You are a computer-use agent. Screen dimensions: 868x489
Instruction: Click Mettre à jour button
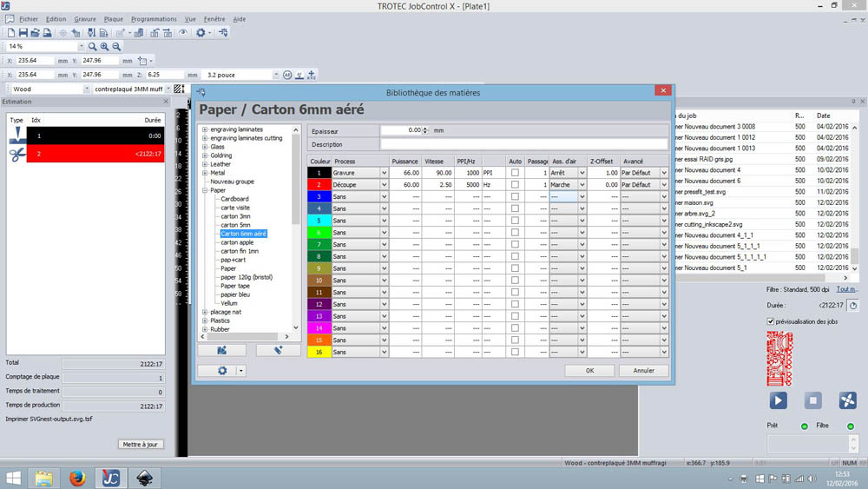140,444
